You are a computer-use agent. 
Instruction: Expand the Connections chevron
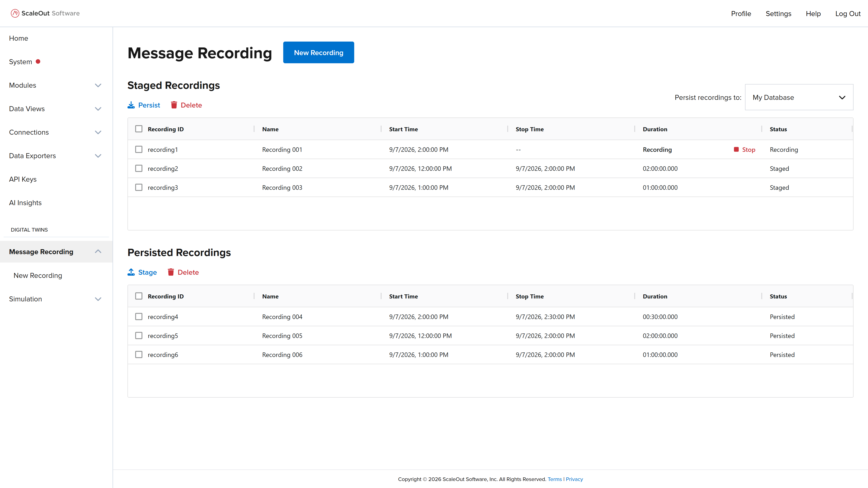[x=98, y=132]
